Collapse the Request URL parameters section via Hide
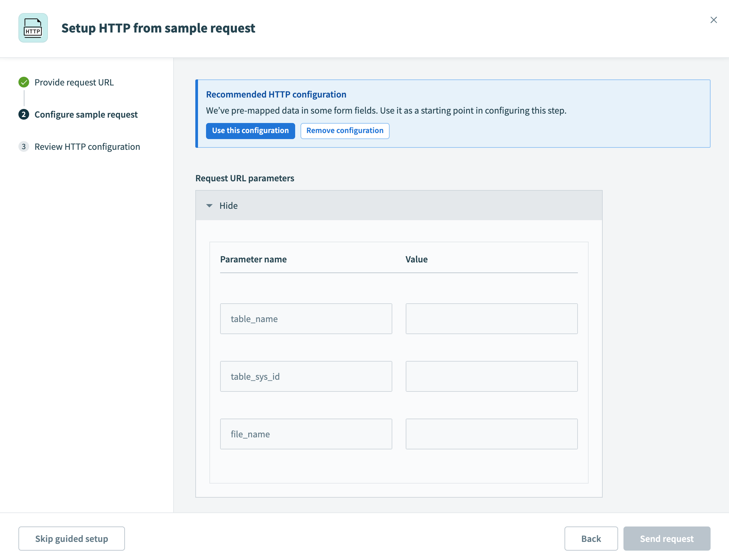This screenshot has width=729, height=560. (x=228, y=205)
